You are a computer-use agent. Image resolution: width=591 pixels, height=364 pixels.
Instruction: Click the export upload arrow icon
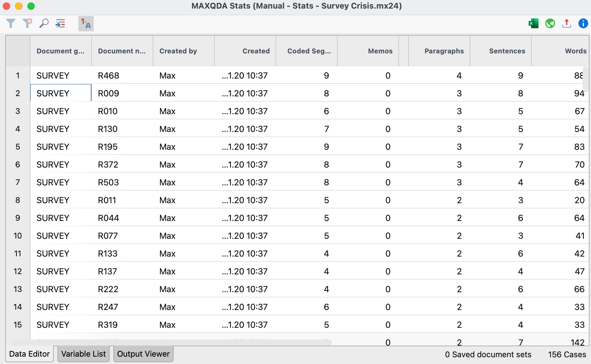[566, 23]
